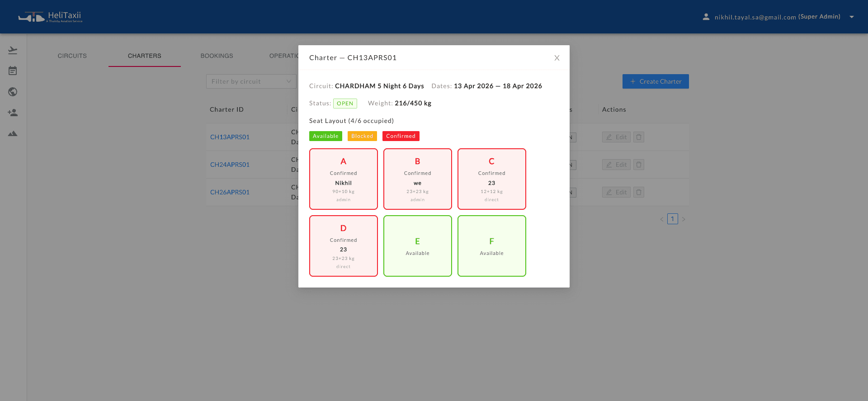Screen dimensions: 868x401
Task: Delete charter CH13APRS01 via trash icon
Action: point(639,137)
